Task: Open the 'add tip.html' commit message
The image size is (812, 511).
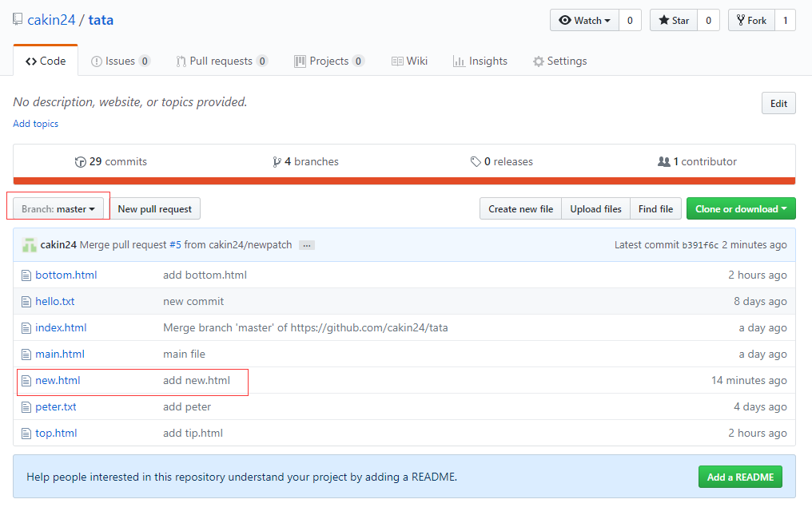Action: 193,434
